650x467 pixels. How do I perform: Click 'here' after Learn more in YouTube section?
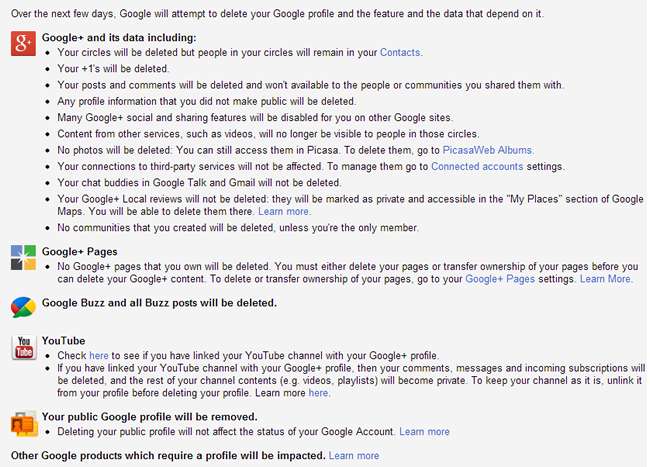(318, 393)
